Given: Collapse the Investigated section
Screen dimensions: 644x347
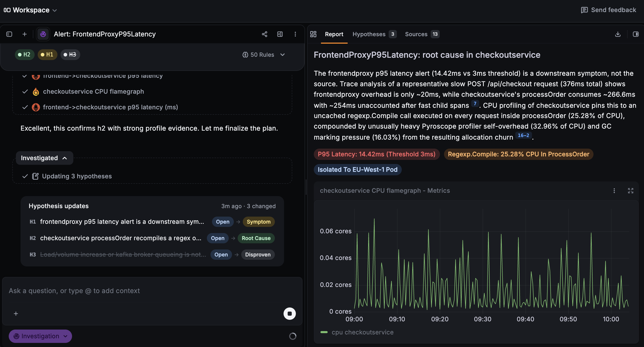Looking at the screenshot, I should point(44,158).
